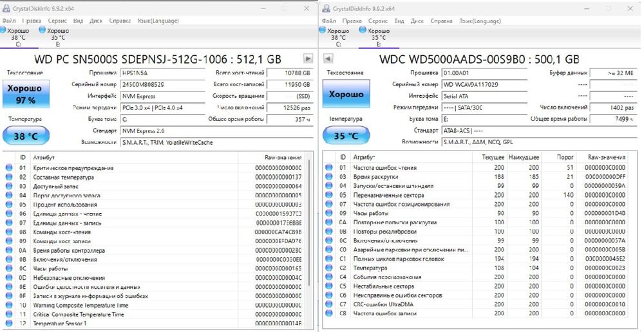
Task: Open Справка menu in right window
Action: click(441, 21)
